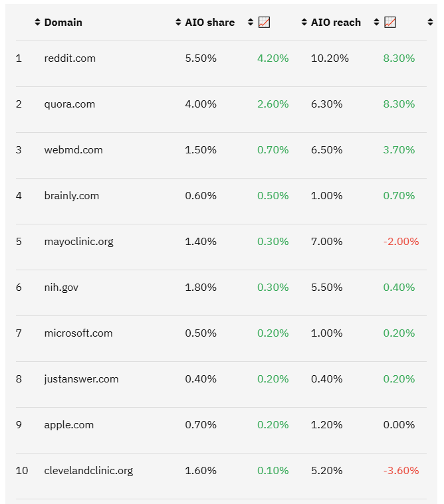Screen dimensions: 444x504
Task: Open mayoclinic.org domain row
Action: [x=78, y=242]
